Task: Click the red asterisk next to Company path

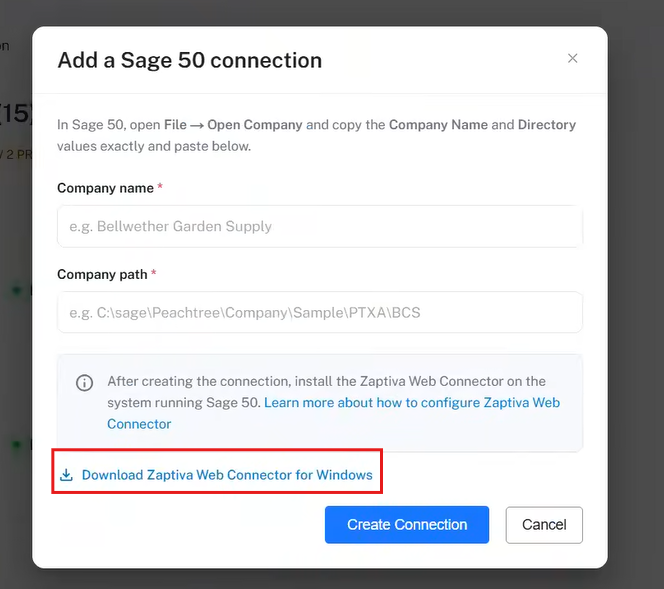Action: point(154,272)
